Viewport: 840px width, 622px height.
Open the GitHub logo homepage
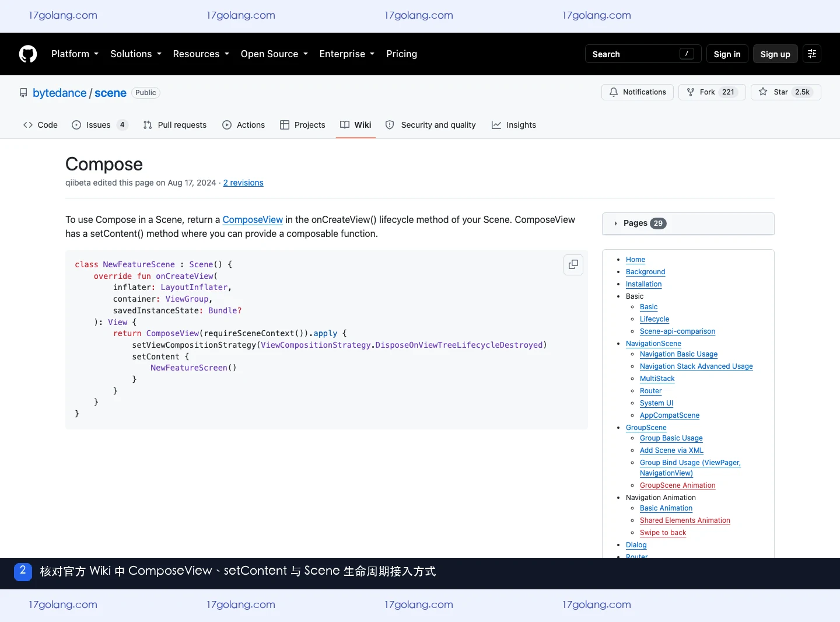pyautogui.click(x=28, y=54)
